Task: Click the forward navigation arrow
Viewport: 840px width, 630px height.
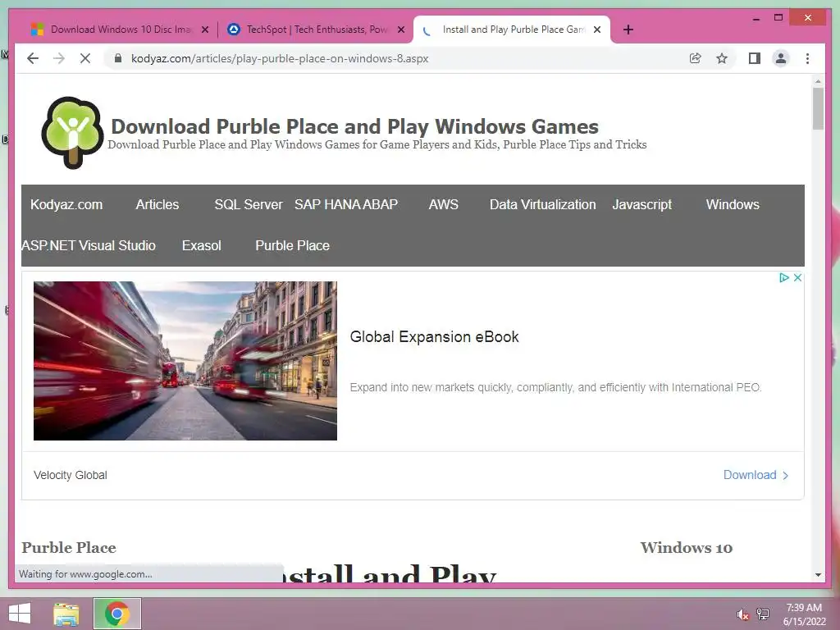Action: click(59, 58)
